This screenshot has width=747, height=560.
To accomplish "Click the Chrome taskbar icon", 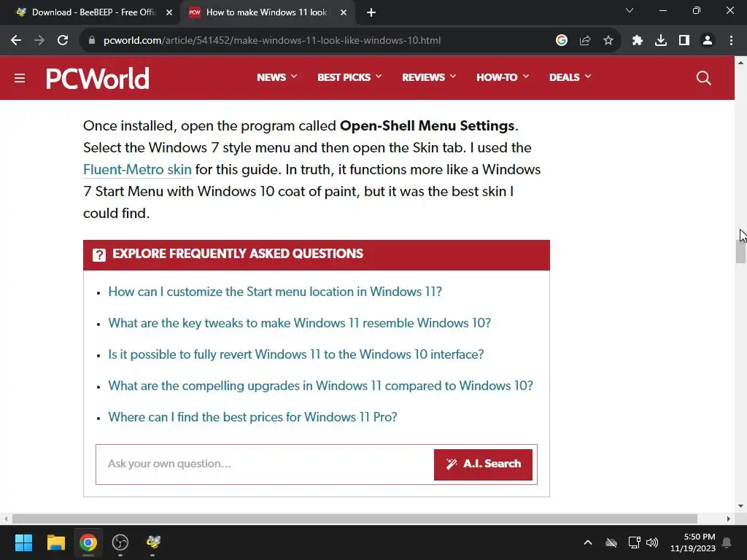I will pyautogui.click(x=88, y=542).
